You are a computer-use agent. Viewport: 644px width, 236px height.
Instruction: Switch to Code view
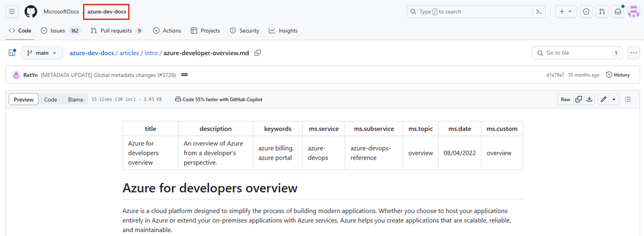pos(50,99)
